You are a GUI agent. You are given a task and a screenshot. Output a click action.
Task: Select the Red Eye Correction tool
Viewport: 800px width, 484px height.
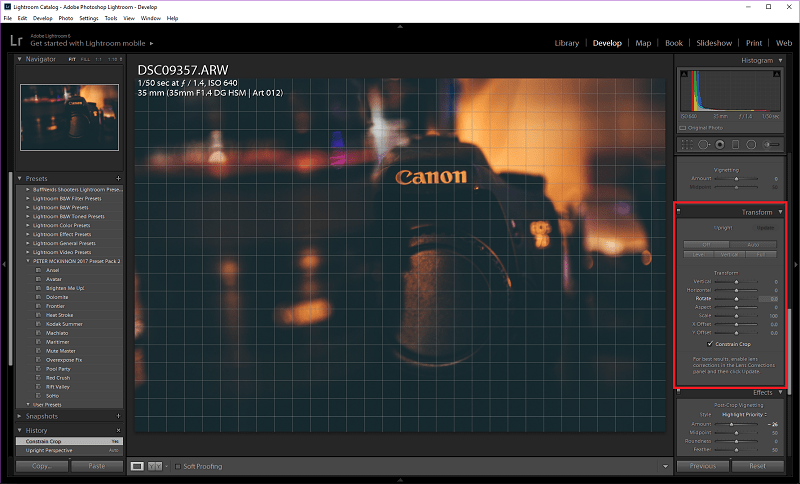[x=719, y=145]
